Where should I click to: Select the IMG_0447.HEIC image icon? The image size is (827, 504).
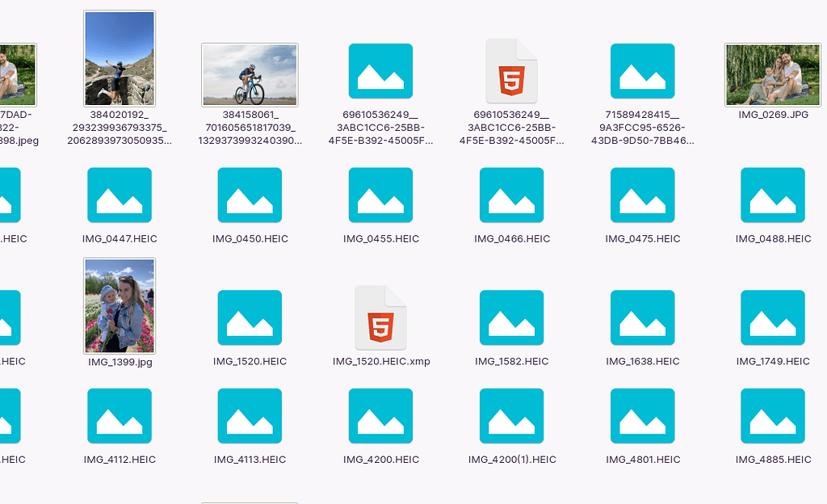(119, 195)
